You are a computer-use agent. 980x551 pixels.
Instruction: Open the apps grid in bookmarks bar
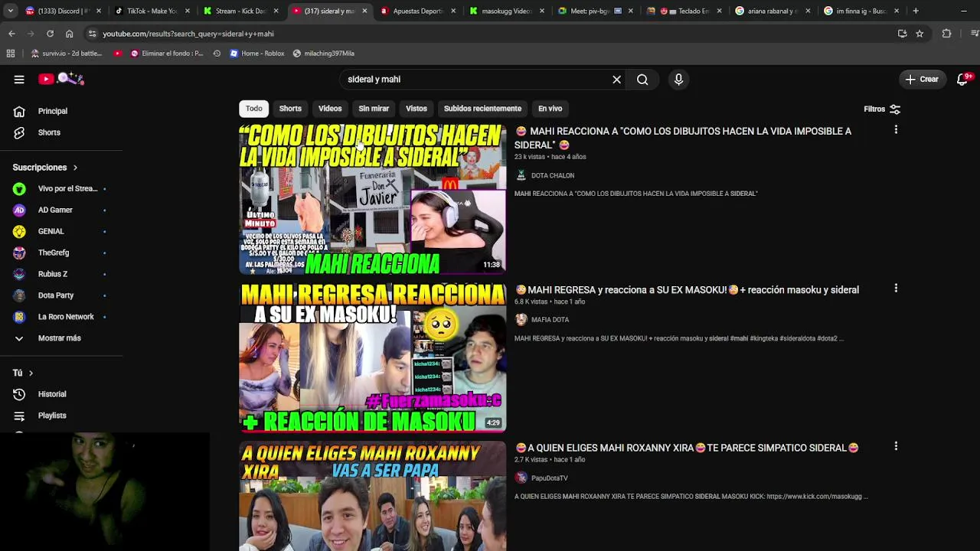10,54
